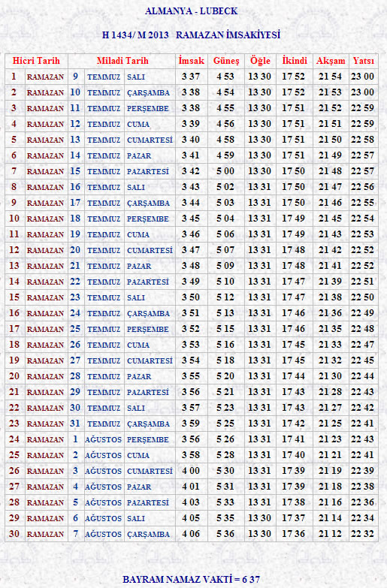Screen dimensions: 387x588
Task: Select İkindi time 17 44 on 28 Temmuz
Action: click(294, 376)
